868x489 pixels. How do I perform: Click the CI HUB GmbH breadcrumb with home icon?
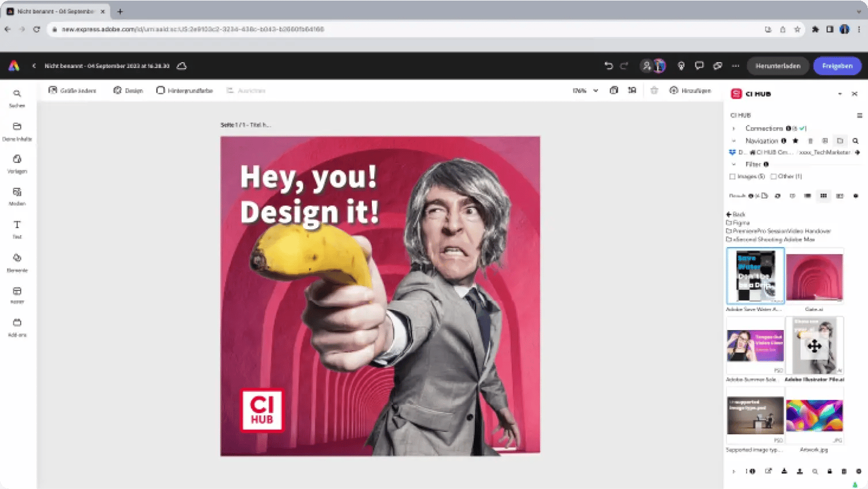coord(771,152)
